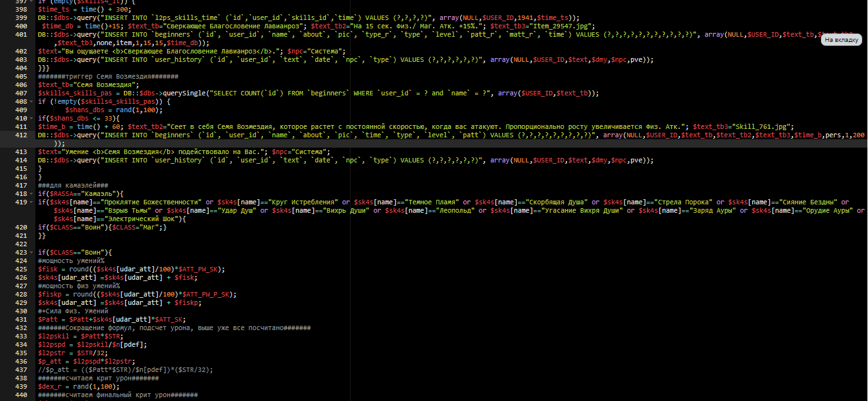Select line number 399 in the gutter
Screen dimensions: 868x401
point(19,18)
